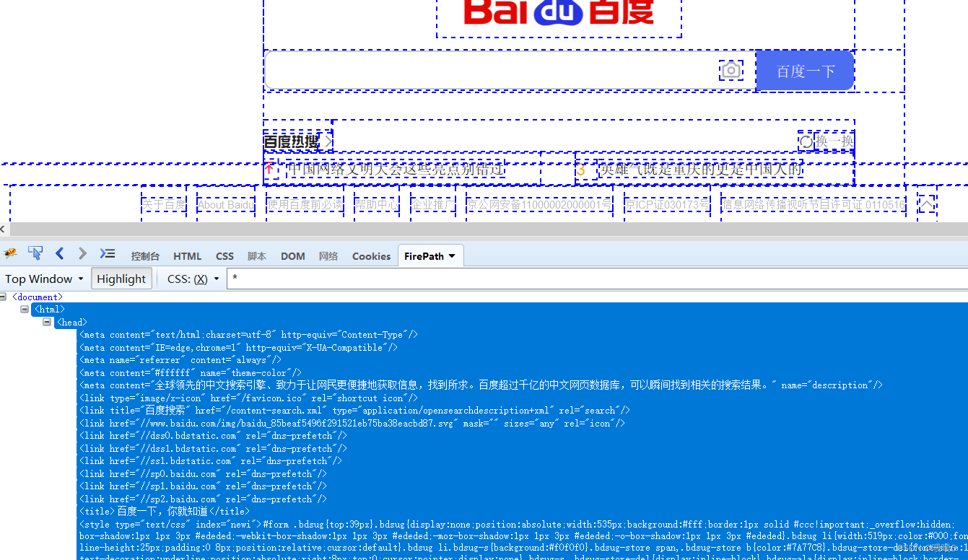Select the meta description line
This screenshot has height=560, width=968.
tap(481, 385)
